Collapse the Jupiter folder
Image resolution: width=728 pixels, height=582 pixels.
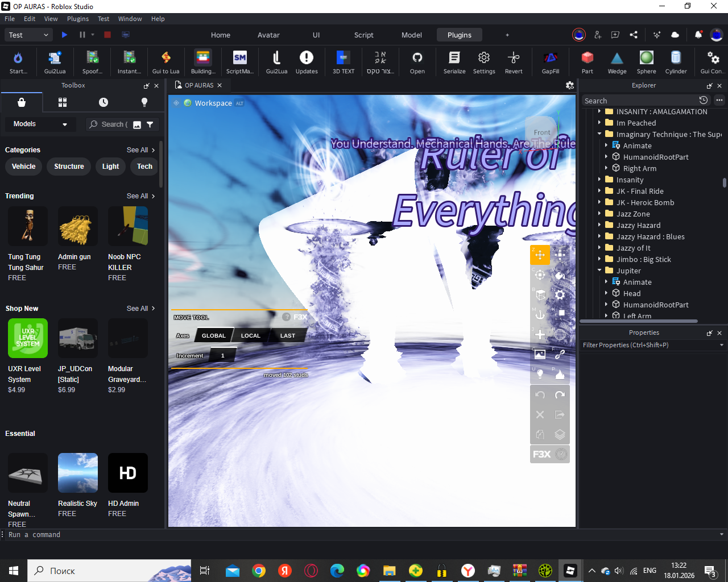(x=599, y=271)
